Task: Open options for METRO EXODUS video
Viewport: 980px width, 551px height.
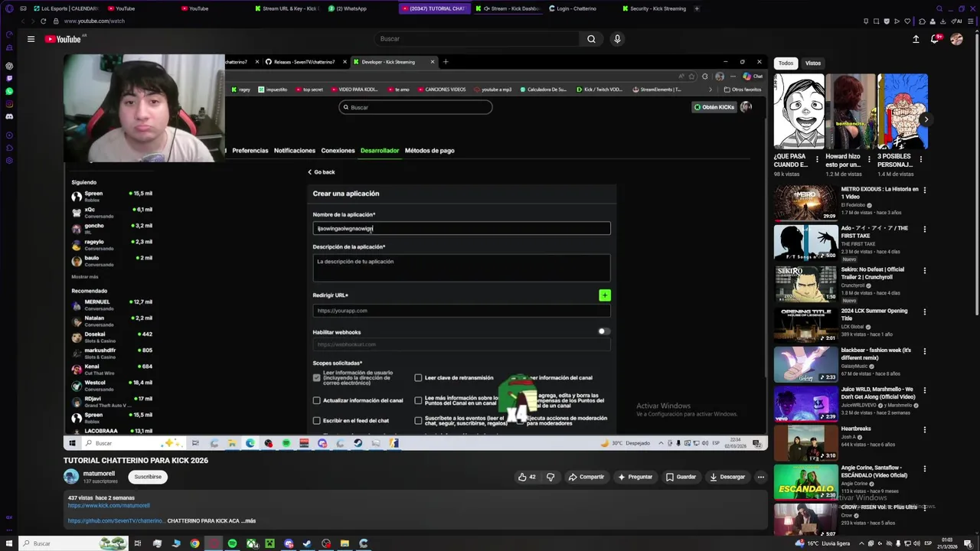Action: pos(924,190)
